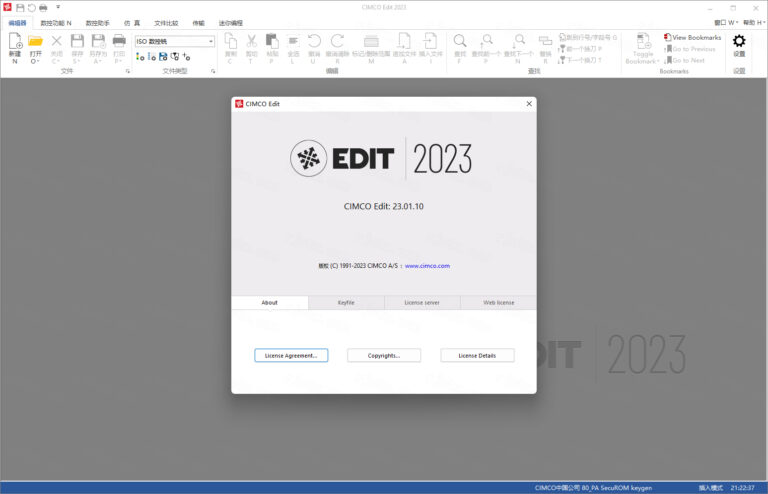The width and height of the screenshot is (768, 494).
Task: Click the CIMCO license text in status bar
Action: (593, 488)
